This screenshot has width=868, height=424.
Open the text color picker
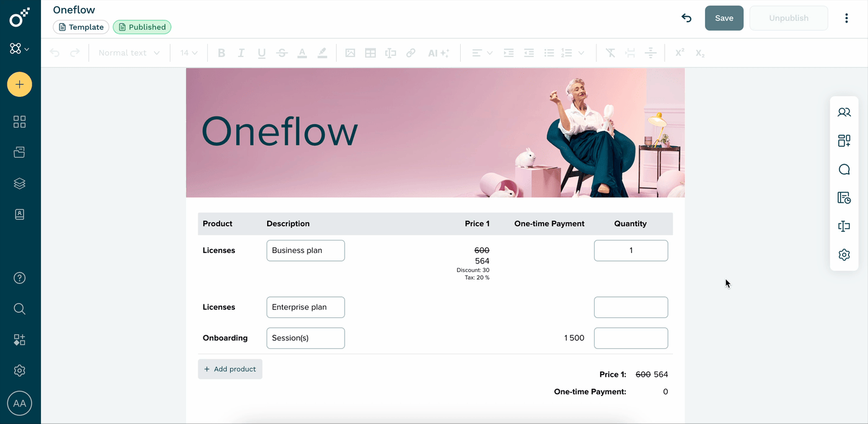click(302, 53)
